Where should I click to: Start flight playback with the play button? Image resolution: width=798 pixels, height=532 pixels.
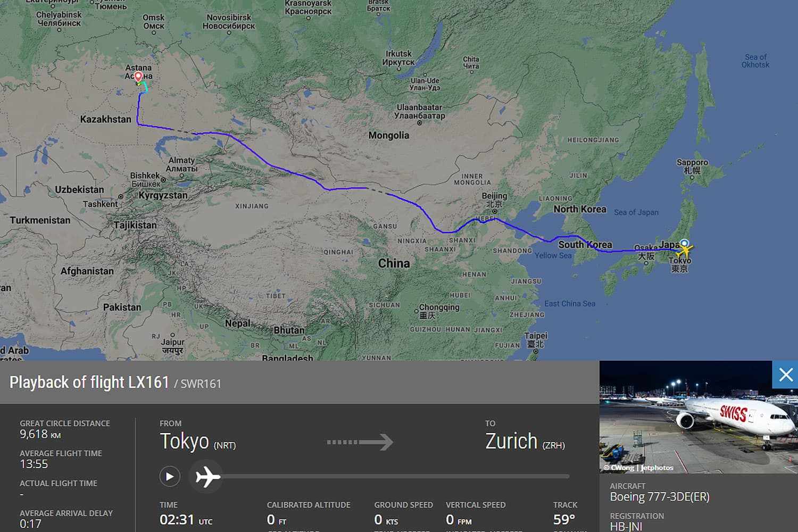170,476
